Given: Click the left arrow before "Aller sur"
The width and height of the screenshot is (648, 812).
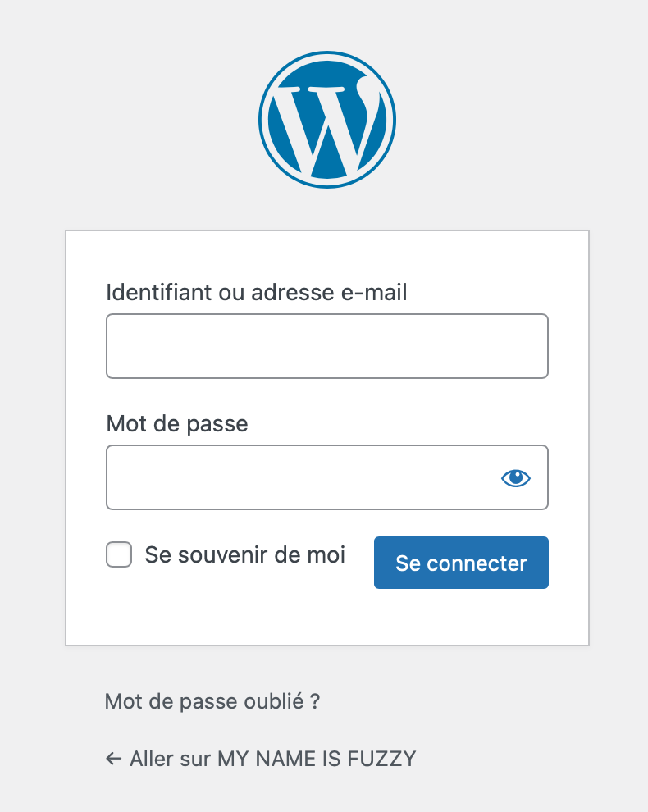Looking at the screenshot, I should tap(113, 759).
